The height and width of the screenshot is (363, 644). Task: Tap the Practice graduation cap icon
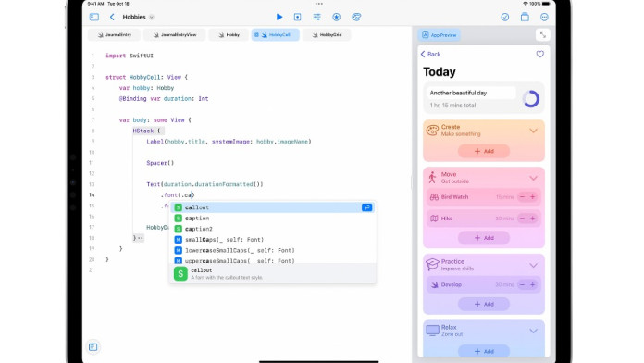[432, 264]
